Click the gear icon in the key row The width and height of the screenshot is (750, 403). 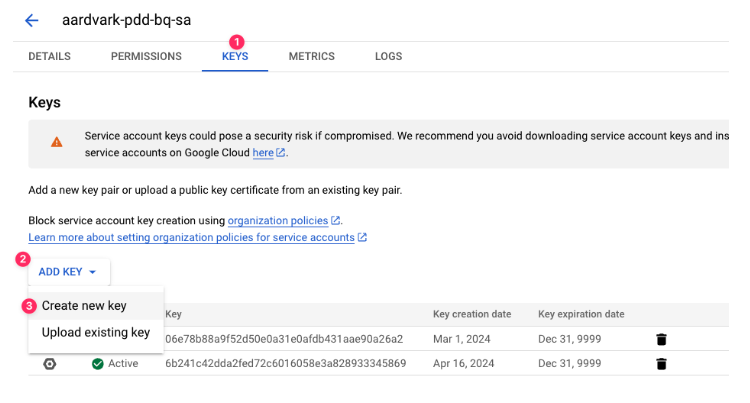click(x=50, y=363)
